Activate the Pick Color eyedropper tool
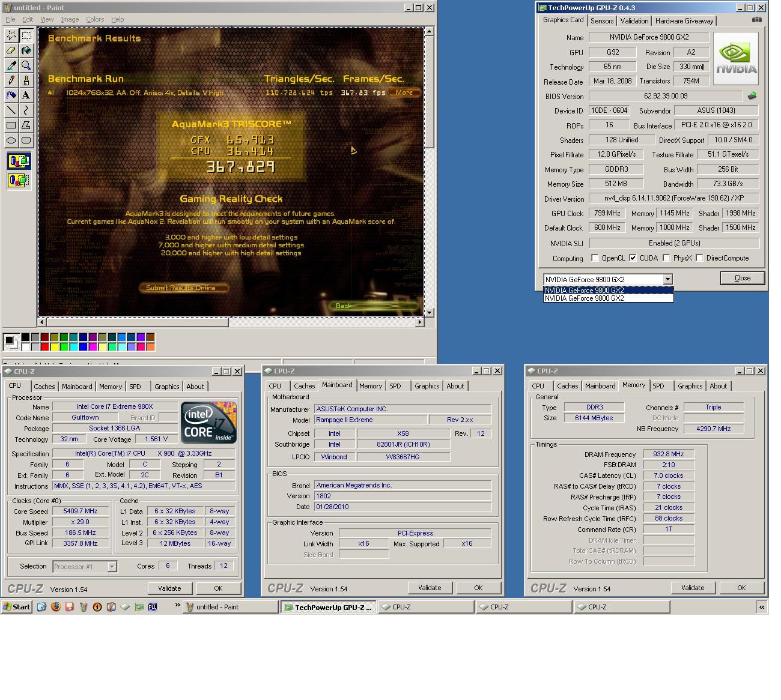Screen dimensions: 781x700 point(11,65)
